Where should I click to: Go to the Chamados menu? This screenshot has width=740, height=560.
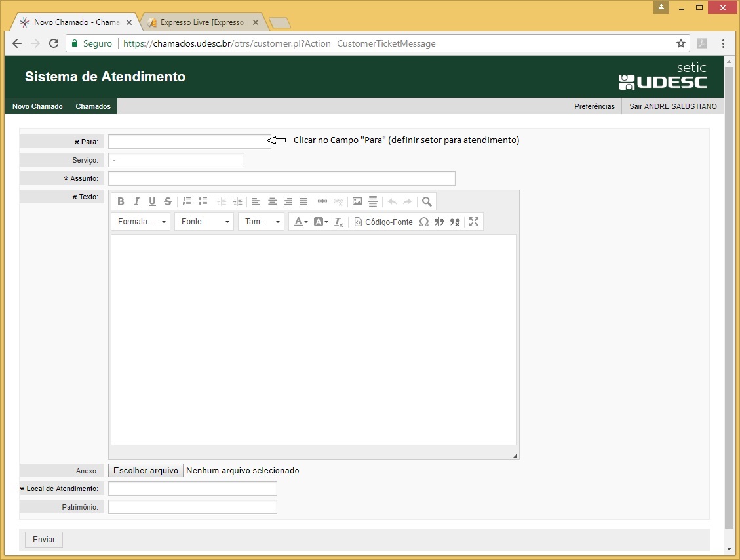93,106
